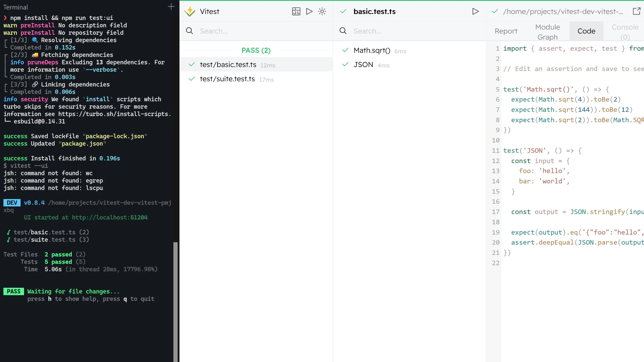Screen dimensions: 644x362
Task: Open the dashboard layout view icon
Action: coord(296,11)
